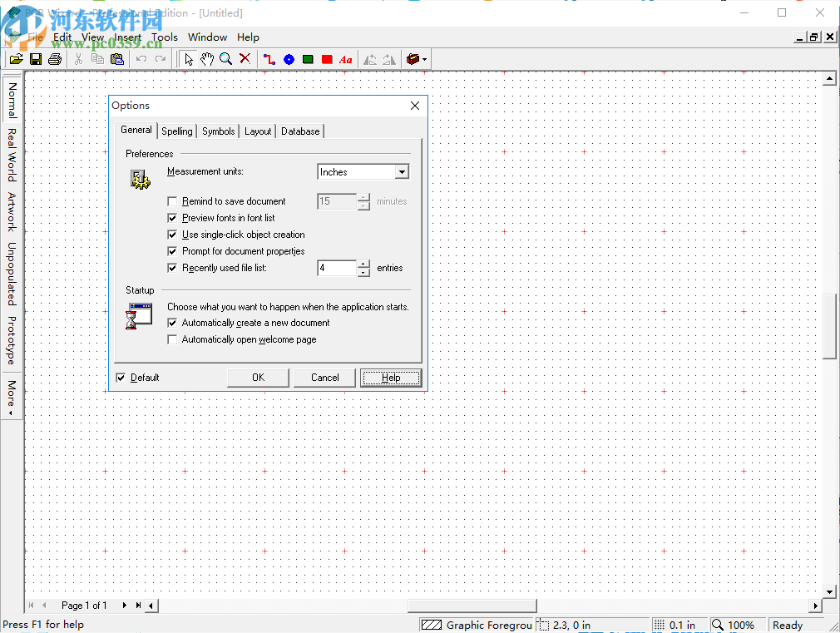Click the red X delete tool
This screenshot has height=633, width=840.
point(245,59)
